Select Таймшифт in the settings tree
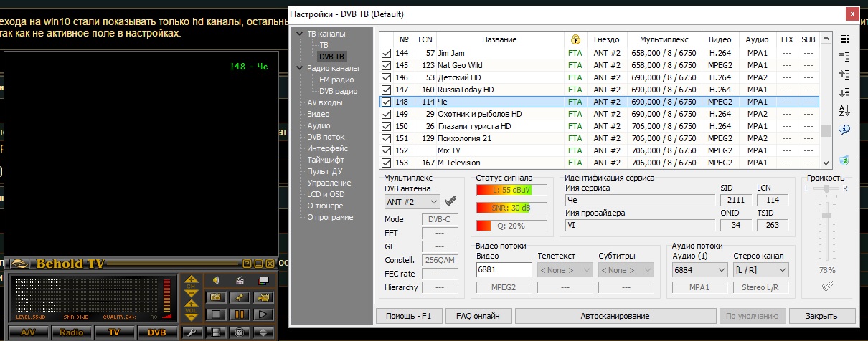The image size is (868, 341). pyautogui.click(x=326, y=160)
